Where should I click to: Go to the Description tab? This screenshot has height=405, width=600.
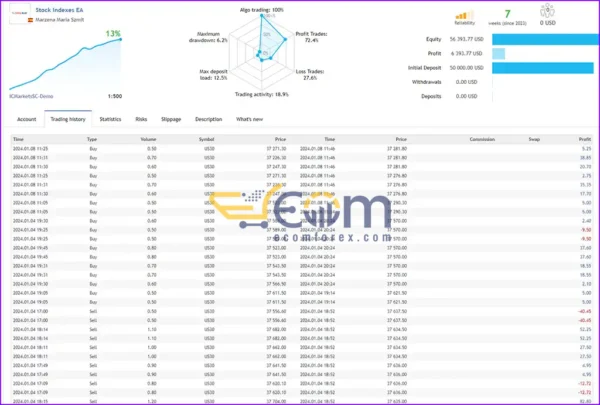click(209, 119)
